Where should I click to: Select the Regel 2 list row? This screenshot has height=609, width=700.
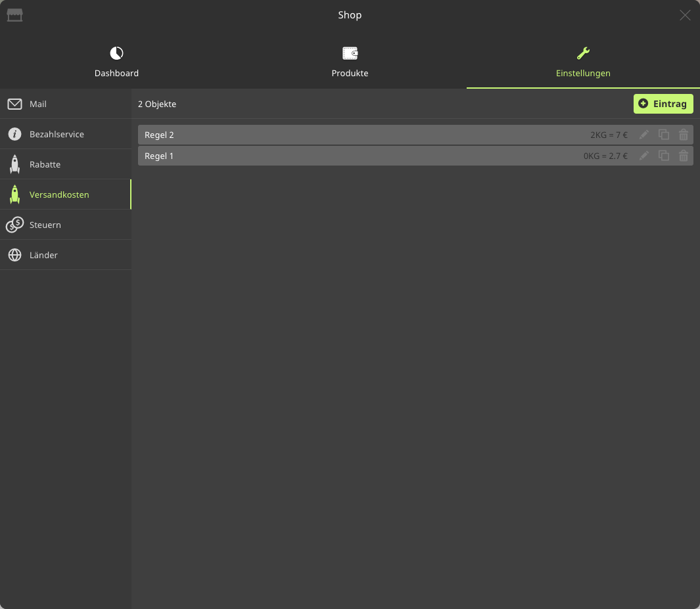point(355,135)
